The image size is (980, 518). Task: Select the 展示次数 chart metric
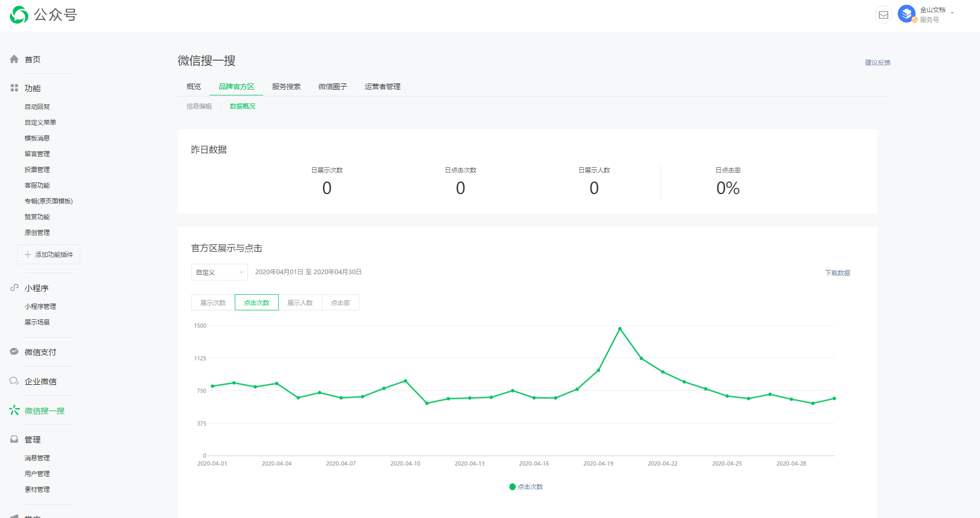[x=213, y=303]
